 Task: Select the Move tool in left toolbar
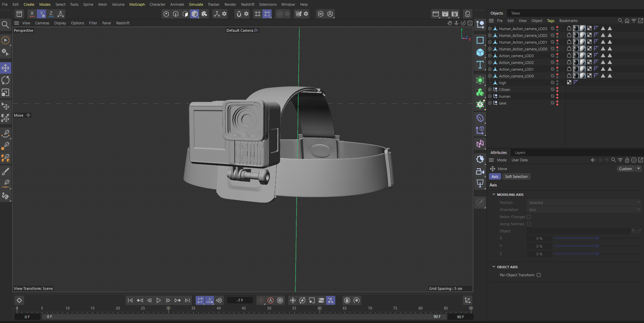5,68
